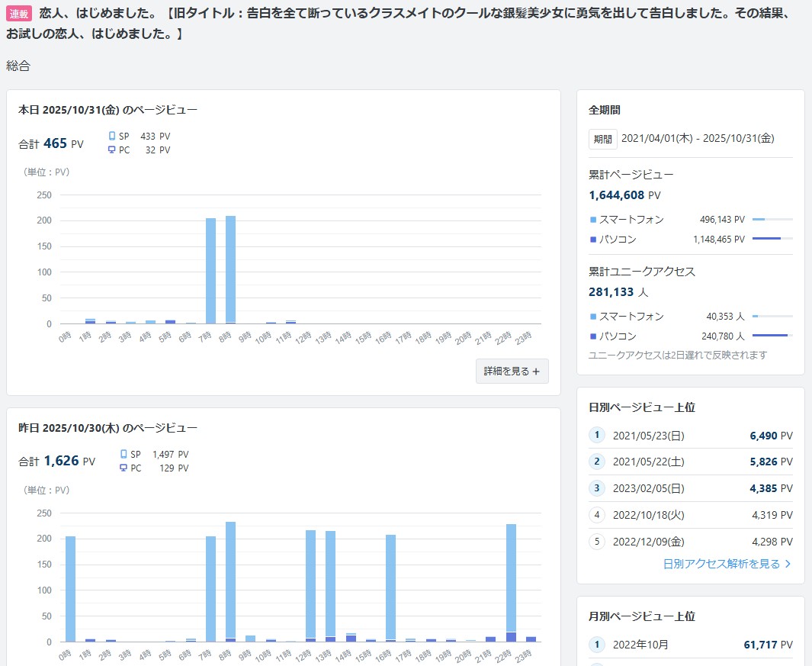Click the 0時 bar in yesterday's chart
The height and width of the screenshot is (666, 812).
click(x=70, y=589)
